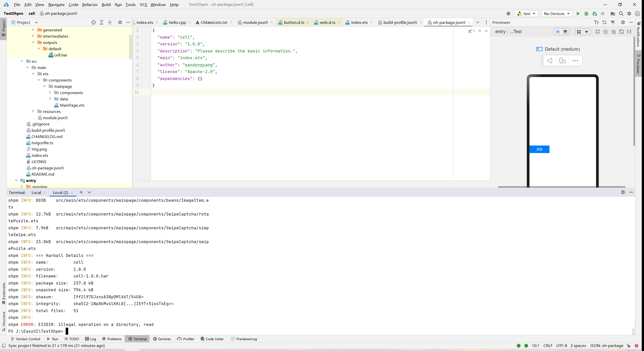
Task: Open the Problems tool window
Action: [x=112, y=339]
